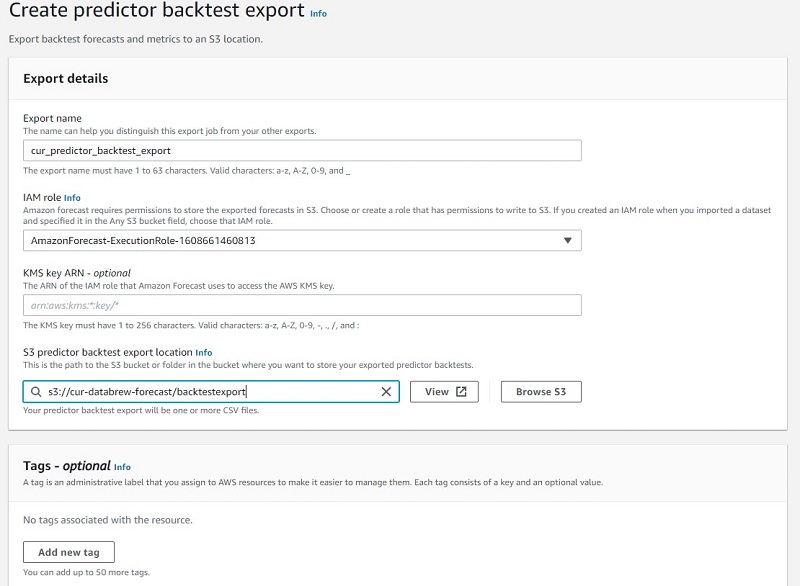Click 'Your predictor backtest export will be one or more CSV files.' note
The image size is (800, 586).
(141, 410)
